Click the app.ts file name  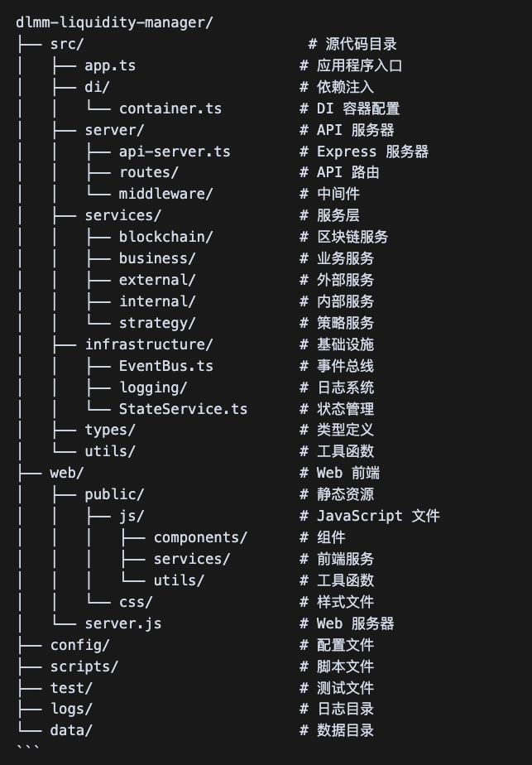pyautogui.click(x=110, y=65)
